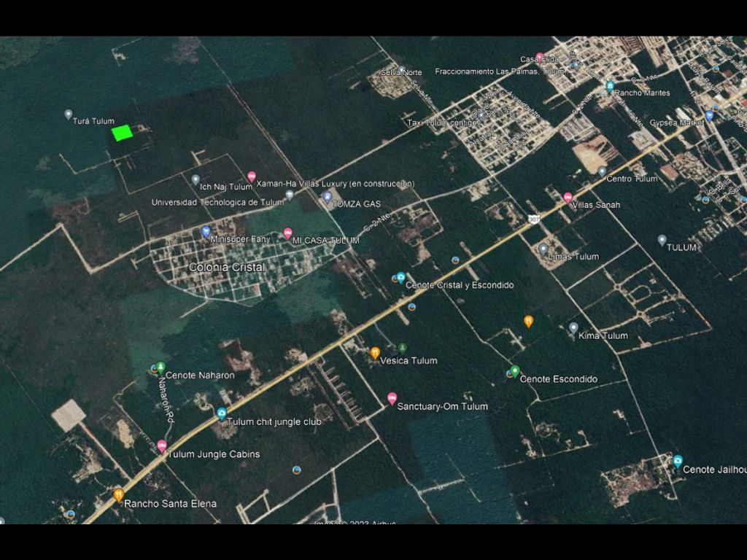Click the pink Sanctuary-Om Tulum pin

[x=392, y=399]
